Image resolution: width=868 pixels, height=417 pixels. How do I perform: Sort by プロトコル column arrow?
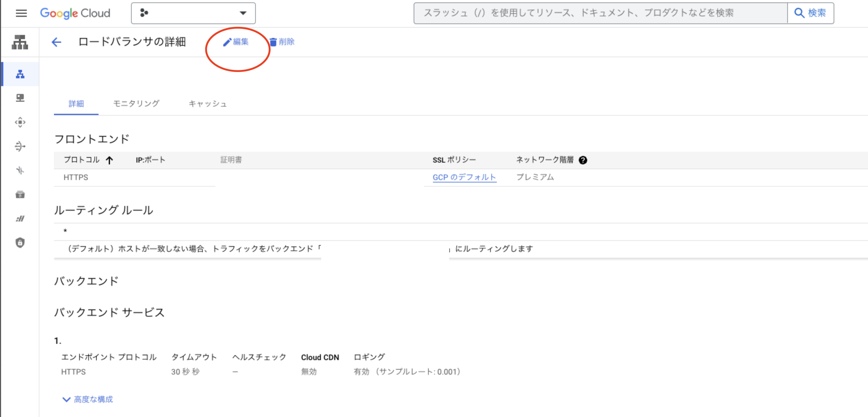[x=109, y=160]
